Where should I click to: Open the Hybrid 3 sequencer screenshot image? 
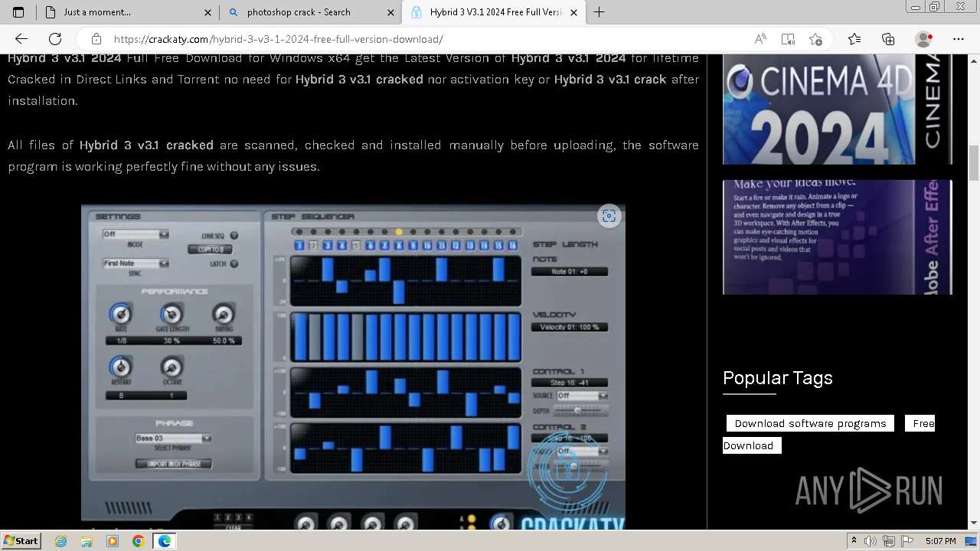point(353,367)
